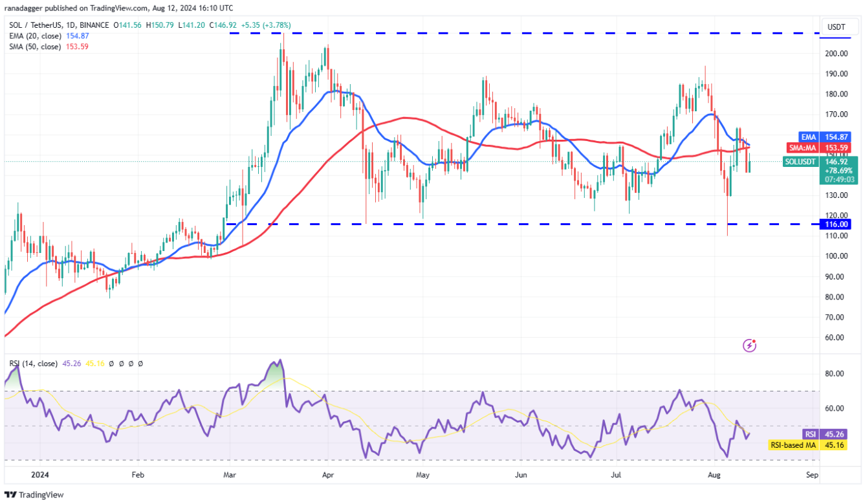Screen dimensions: 865x504
Task: Click the Sep label on time axis
Action: 813,474
